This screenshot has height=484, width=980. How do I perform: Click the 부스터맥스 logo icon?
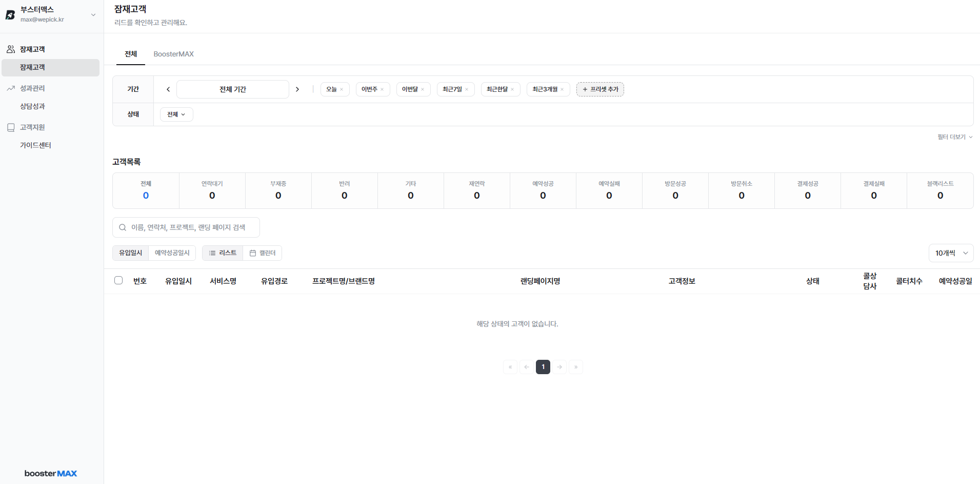pos(10,15)
